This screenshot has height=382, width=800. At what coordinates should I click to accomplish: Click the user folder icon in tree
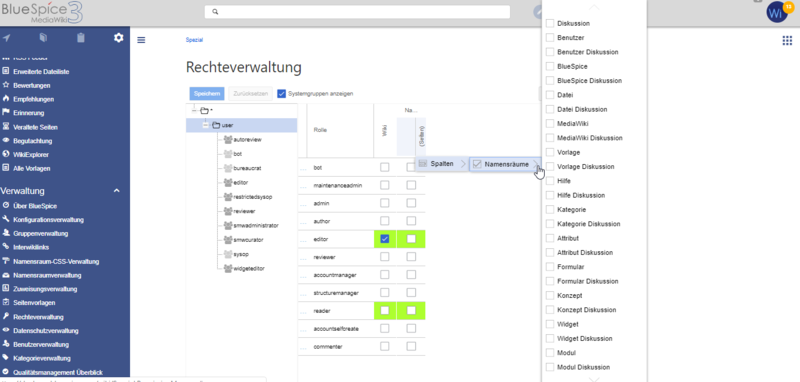216,125
